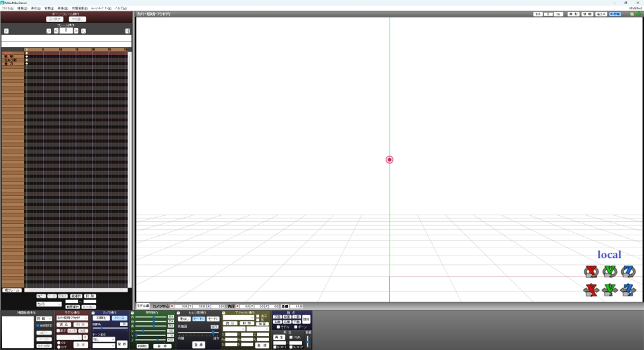Adjust the light red slider
This screenshot has height=350, width=644.
(x=150, y=316)
